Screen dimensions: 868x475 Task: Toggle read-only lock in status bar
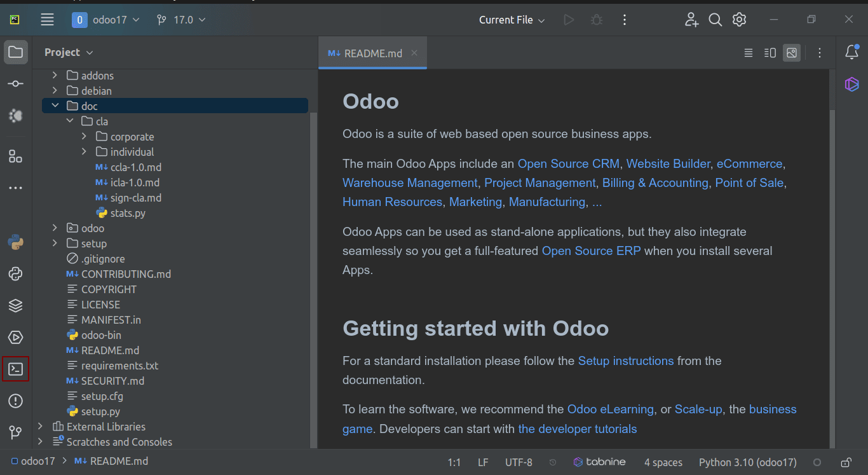click(x=846, y=462)
